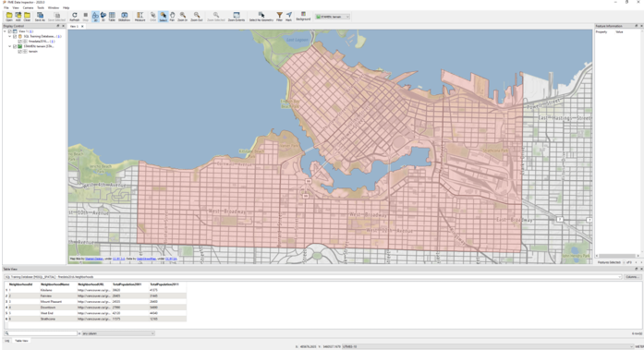This screenshot has width=644, height=350.
Task: Close the Display Control panel
Action: click(63, 26)
